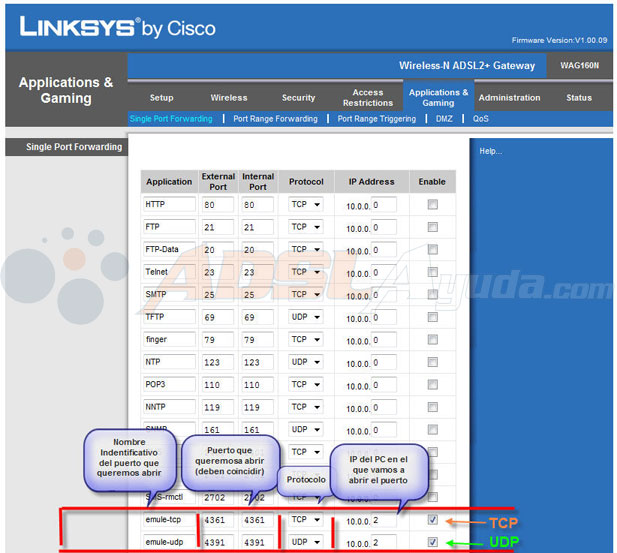Open protocol dropdown for TFTP row

305,317
